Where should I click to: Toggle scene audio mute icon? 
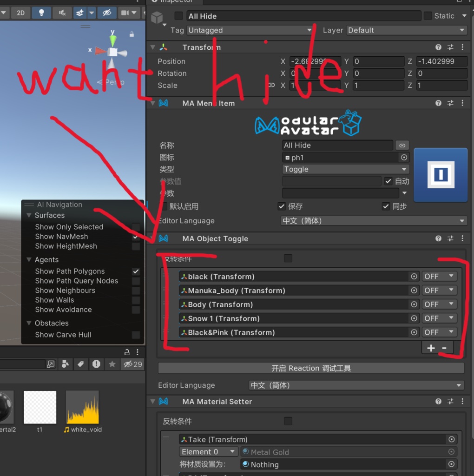click(62, 13)
